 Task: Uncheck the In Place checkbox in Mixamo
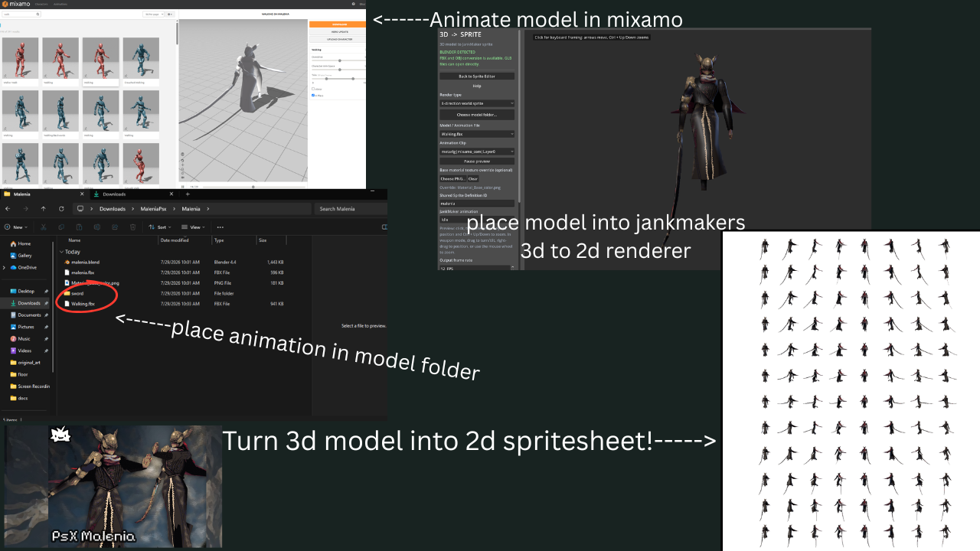[312, 96]
